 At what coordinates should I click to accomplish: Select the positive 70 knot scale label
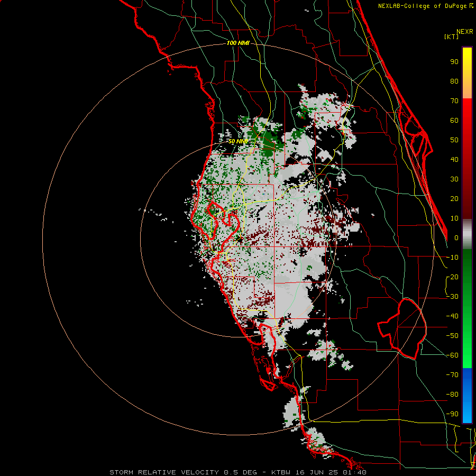click(454, 101)
